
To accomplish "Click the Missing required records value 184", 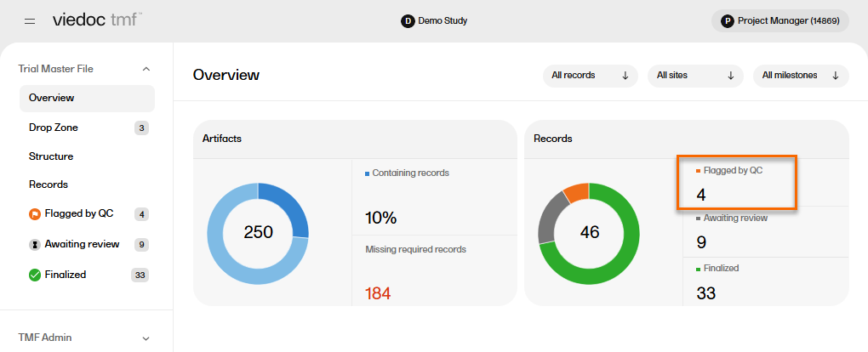I will pos(378,294).
